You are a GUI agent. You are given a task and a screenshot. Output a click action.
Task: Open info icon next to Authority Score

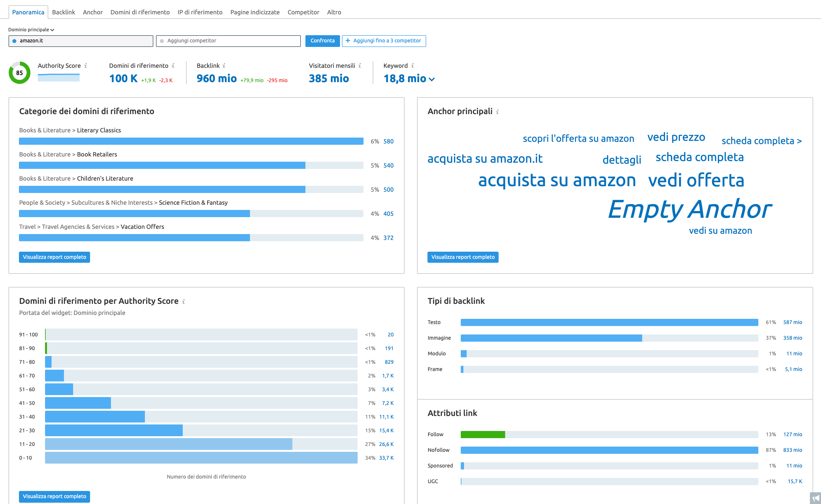click(86, 66)
